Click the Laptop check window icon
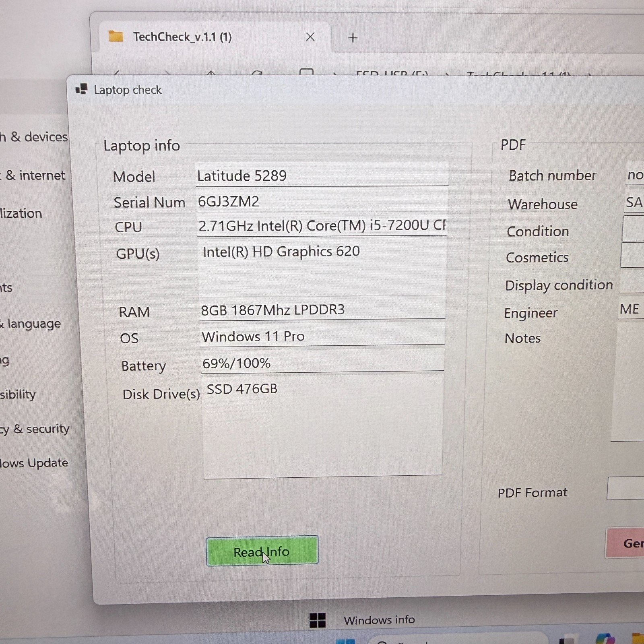This screenshot has width=644, height=644. click(81, 89)
